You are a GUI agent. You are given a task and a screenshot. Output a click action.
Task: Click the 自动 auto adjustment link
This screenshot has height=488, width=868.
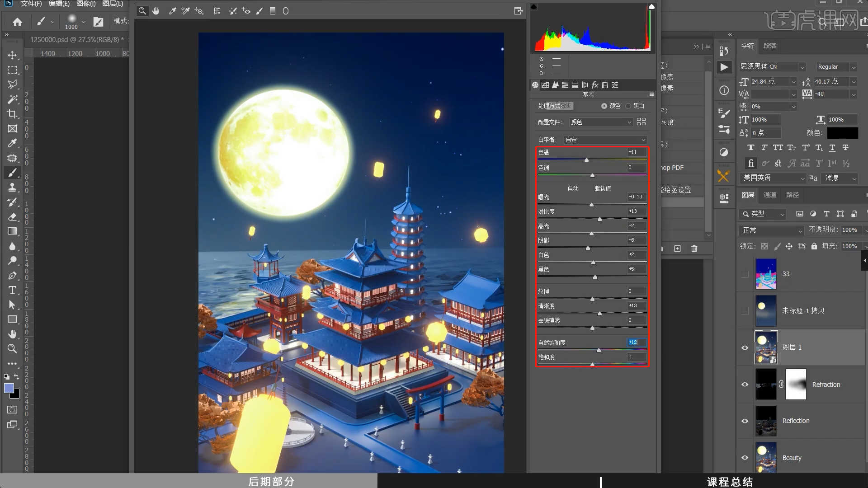click(x=573, y=188)
